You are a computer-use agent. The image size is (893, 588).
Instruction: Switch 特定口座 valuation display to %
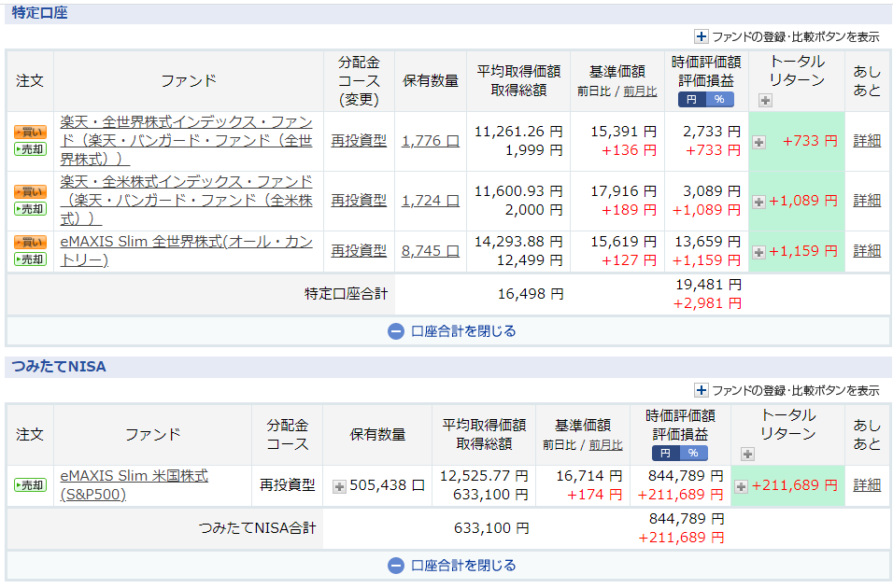[x=720, y=100]
